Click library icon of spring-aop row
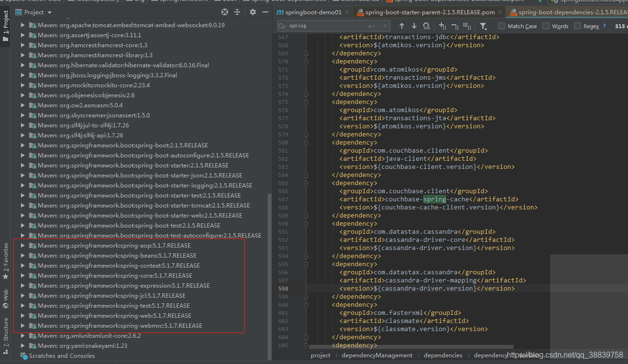Screen dimensions: 628x364 click(32, 246)
